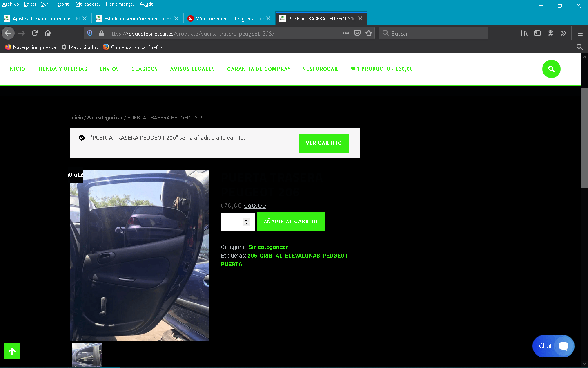Open Firefox account icon
This screenshot has width=588, height=368.
coord(550,33)
